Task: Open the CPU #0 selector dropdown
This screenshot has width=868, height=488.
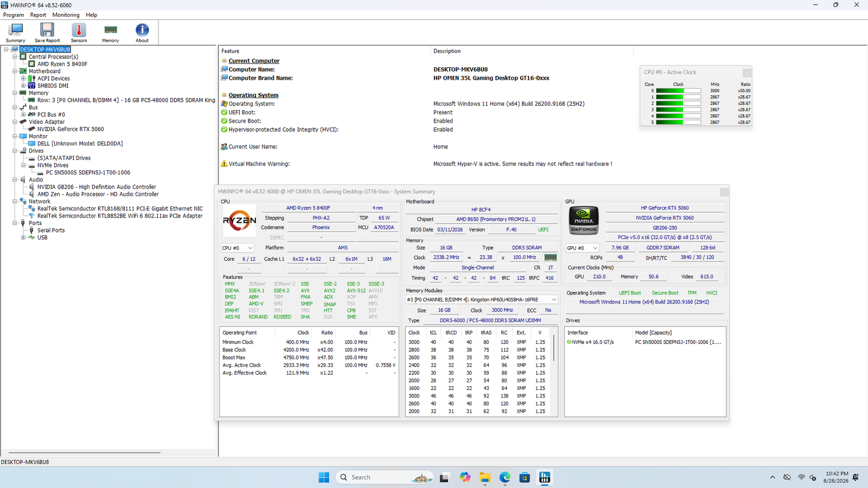Action: pyautogui.click(x=238, y=248)
